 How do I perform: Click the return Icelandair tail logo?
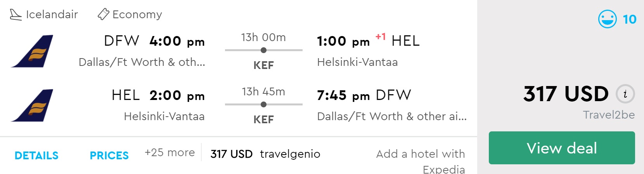pyautogui.click(x=32, y=105)
